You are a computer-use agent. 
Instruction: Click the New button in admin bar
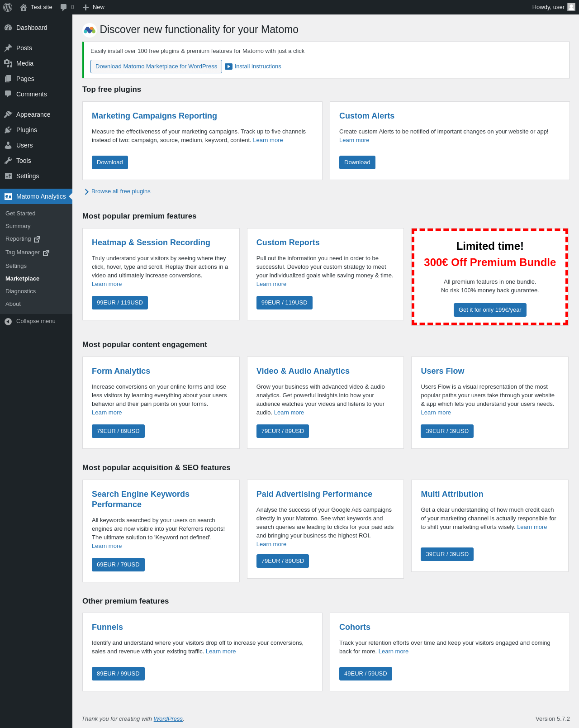point(94,7)
